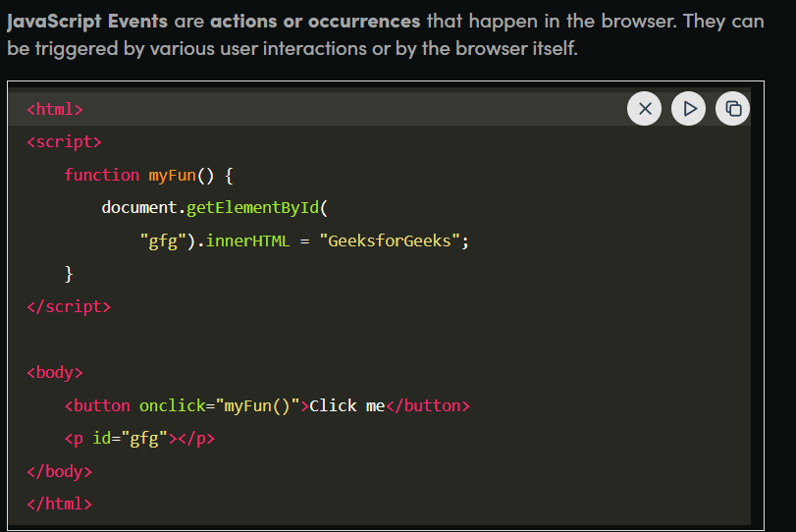796x532 pixels.
Task: Click the '"GeeksforGeeks";' string value
Action: point(394,240)
